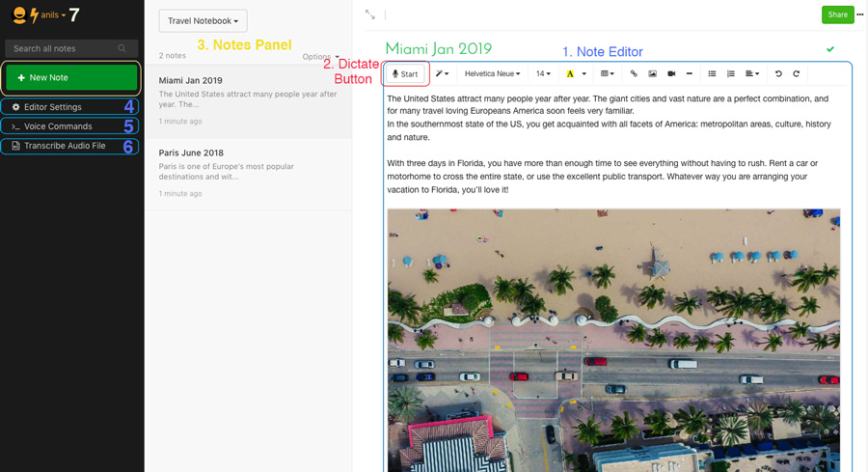Expand the Travel Notebook selector
The width and height of the screenshot is (868, 472).
click(x=203, y=21)
